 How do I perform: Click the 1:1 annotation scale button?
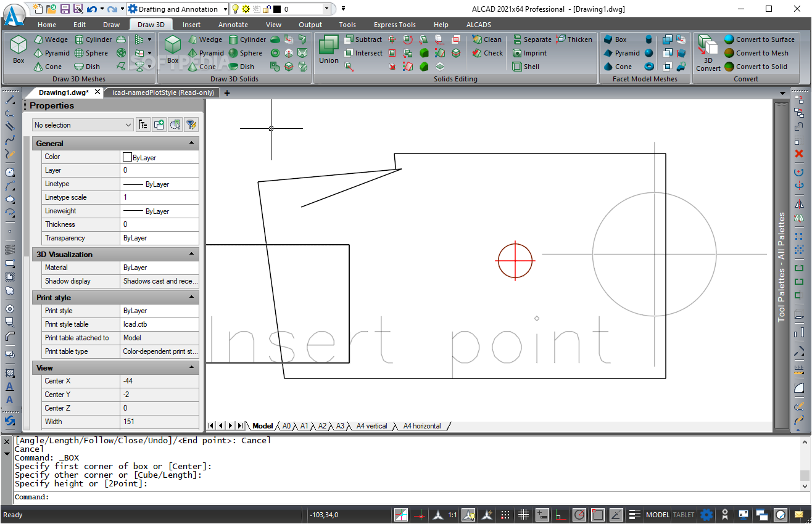point(452,515)
